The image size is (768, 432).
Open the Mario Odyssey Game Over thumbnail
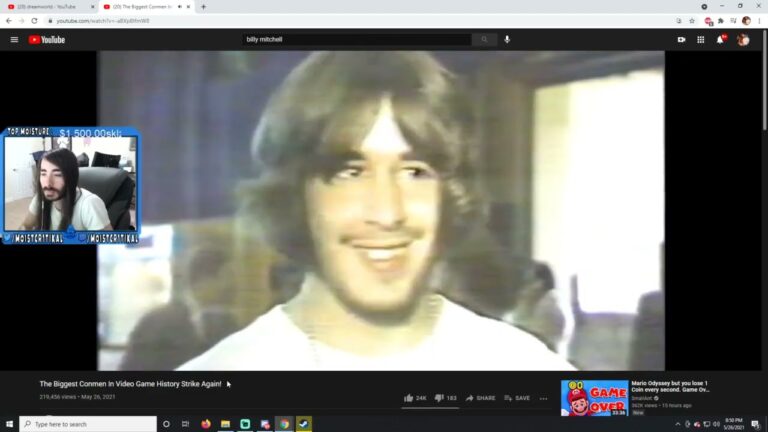594,398
